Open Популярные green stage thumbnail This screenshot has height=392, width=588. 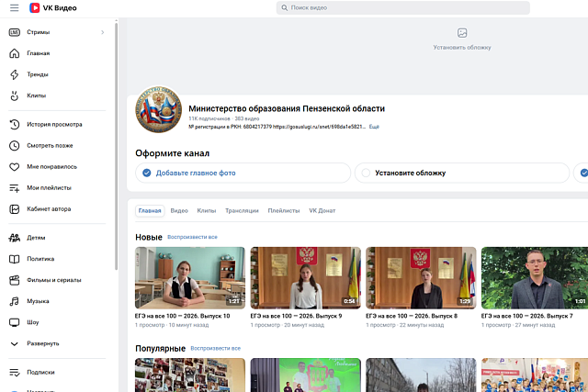click(x=306, y=375)
